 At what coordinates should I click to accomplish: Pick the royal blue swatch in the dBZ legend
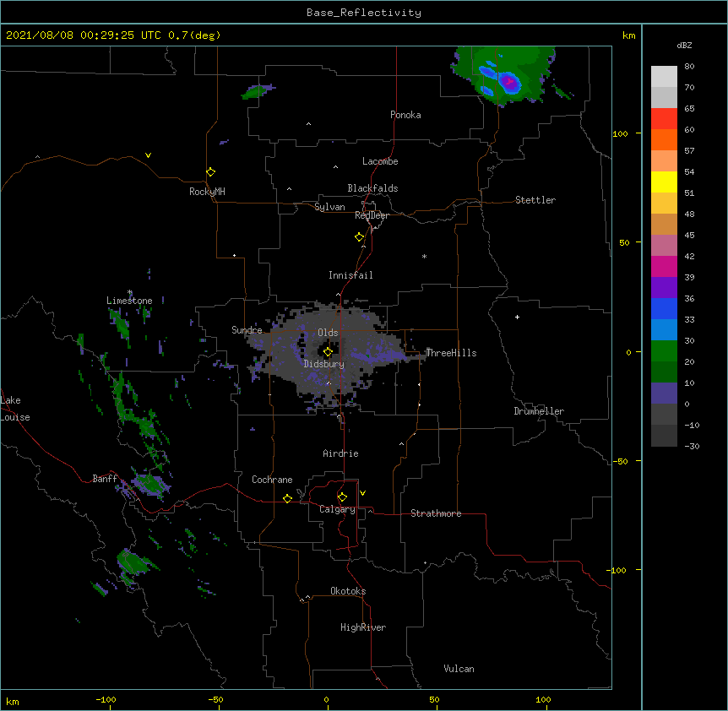664,308
